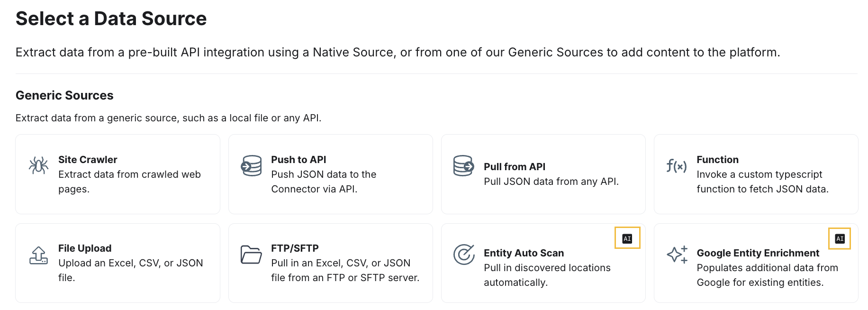The height and width of the screenshot is (310, 868).
Task: Choose the Push to API title
Action: pyautogui.click(x=298, y=160)
